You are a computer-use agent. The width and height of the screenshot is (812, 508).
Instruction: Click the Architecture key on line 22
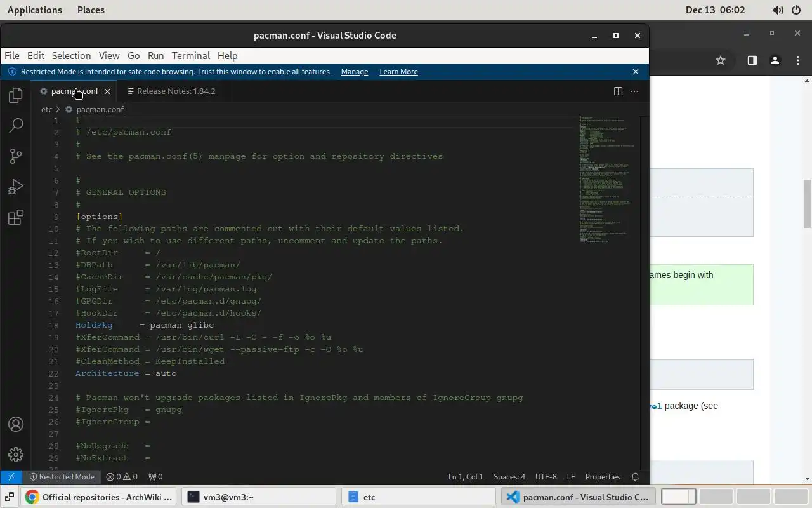107,373
